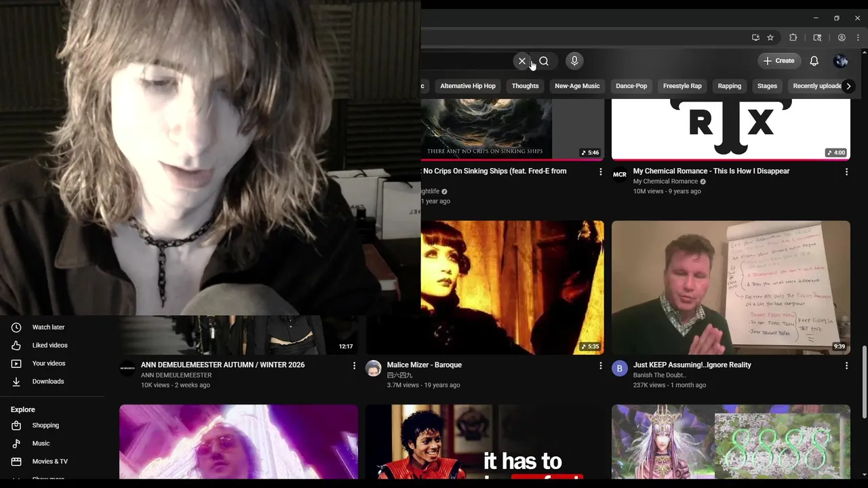
Task: Click the install app icon in address bar
Action: click(x=755, y=37)
